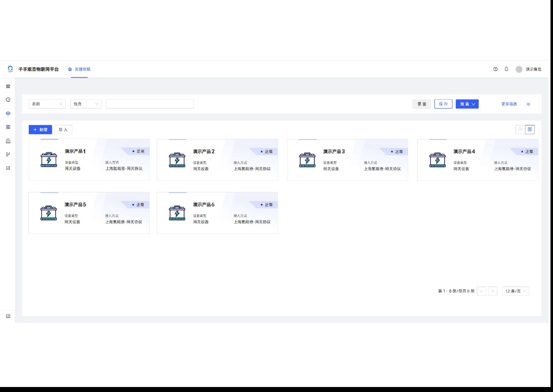553x392 pixels.
Task: Open the alarm siren icon in sidebar
Action: [x=8, y=141]
